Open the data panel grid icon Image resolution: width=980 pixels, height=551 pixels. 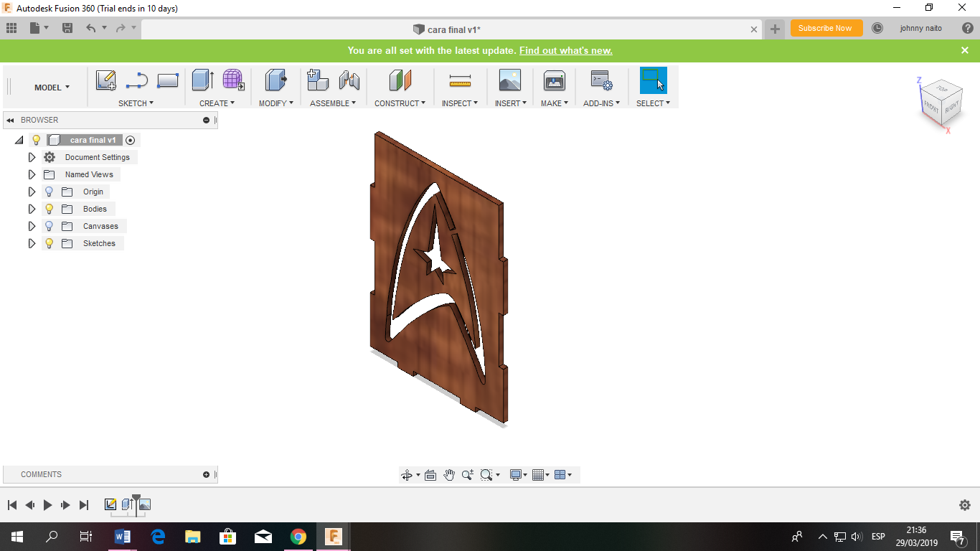[x=11, y=28]
